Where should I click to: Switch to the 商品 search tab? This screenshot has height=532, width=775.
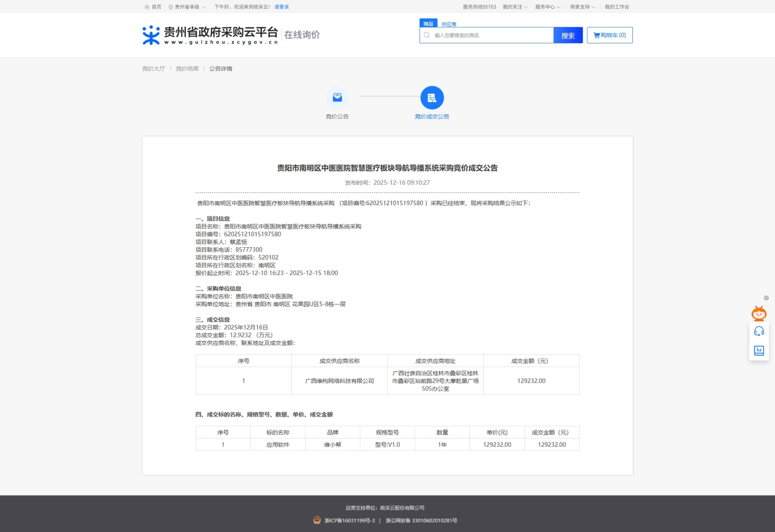click(428, 24)
